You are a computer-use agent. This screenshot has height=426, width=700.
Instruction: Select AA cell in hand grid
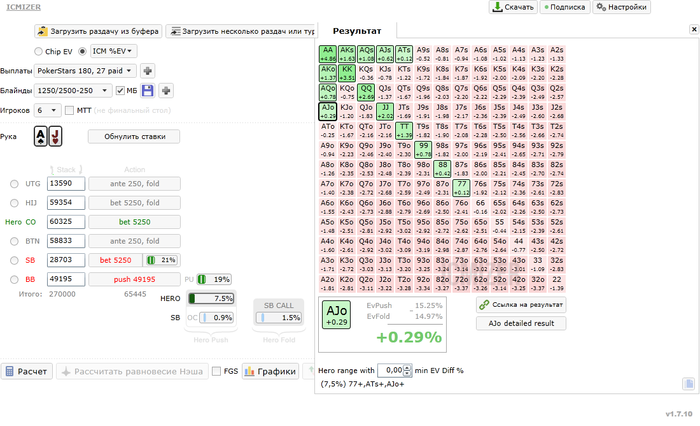point(328,54)
